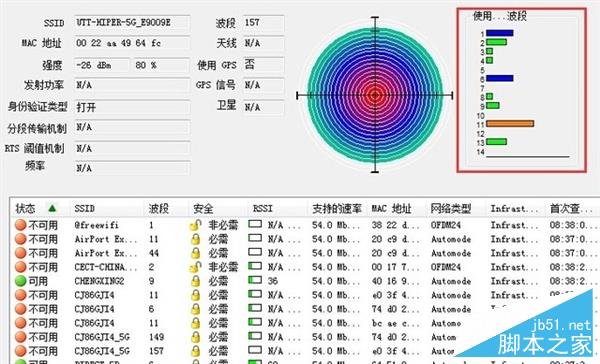Click lock icon in CJ86GJI4_5G channel 149 row

tap(196, 337)
